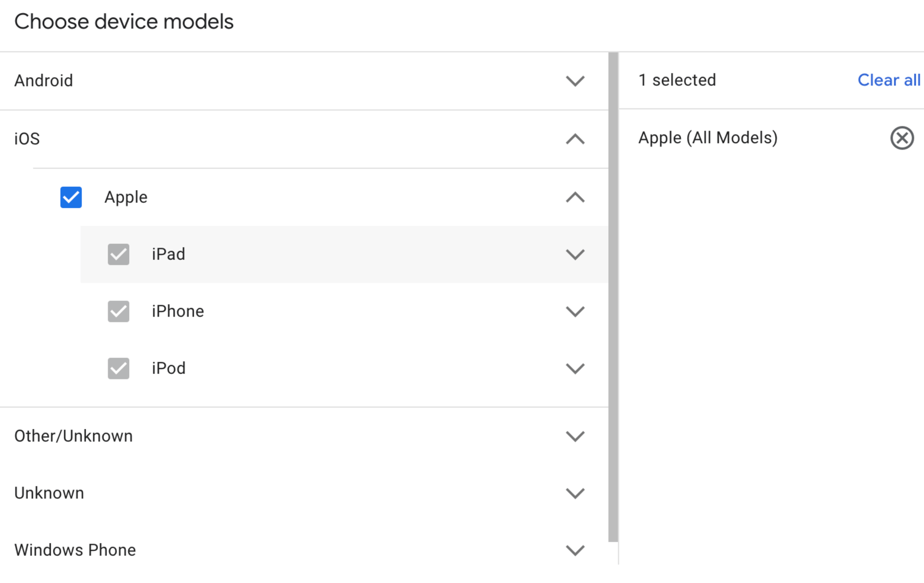This screenshot has height=583, width=924.
Task: Click the iPad dropdown chevron
Action: (x=575, y=254)
